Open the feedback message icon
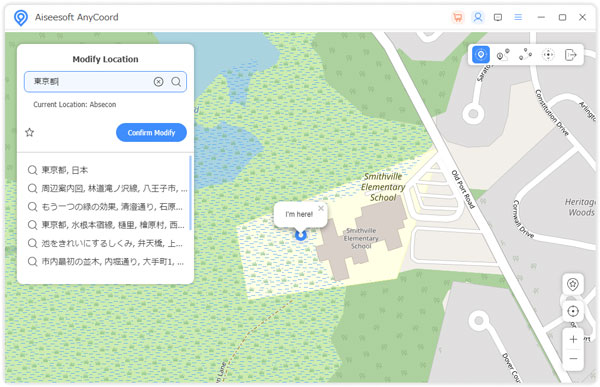The height and width of the screenshot is (387, 600). [498, 17]
